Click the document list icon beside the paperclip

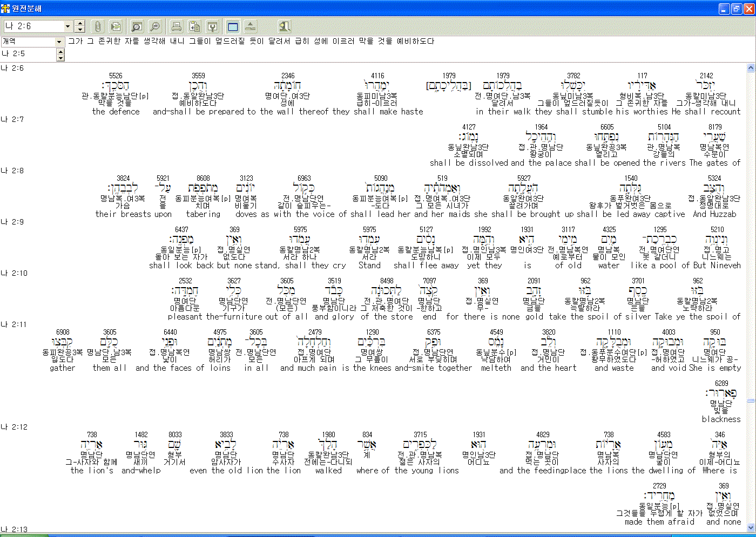116,26
